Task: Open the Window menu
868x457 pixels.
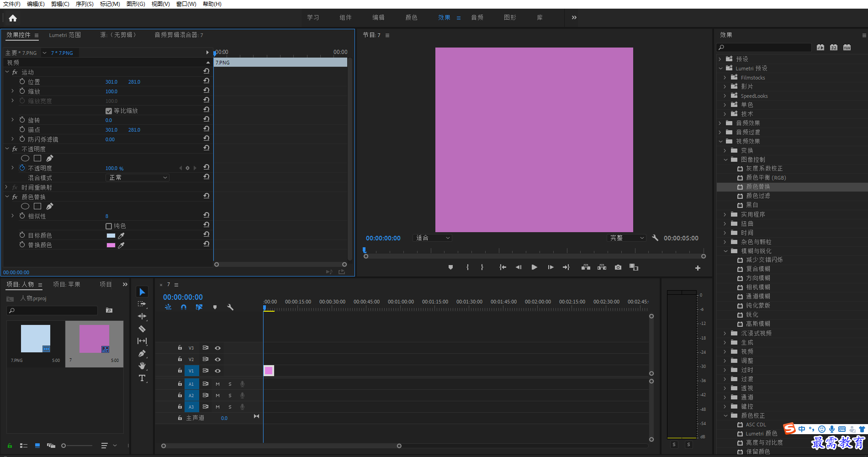Action: pyautogui.click(x=186, y=4)
